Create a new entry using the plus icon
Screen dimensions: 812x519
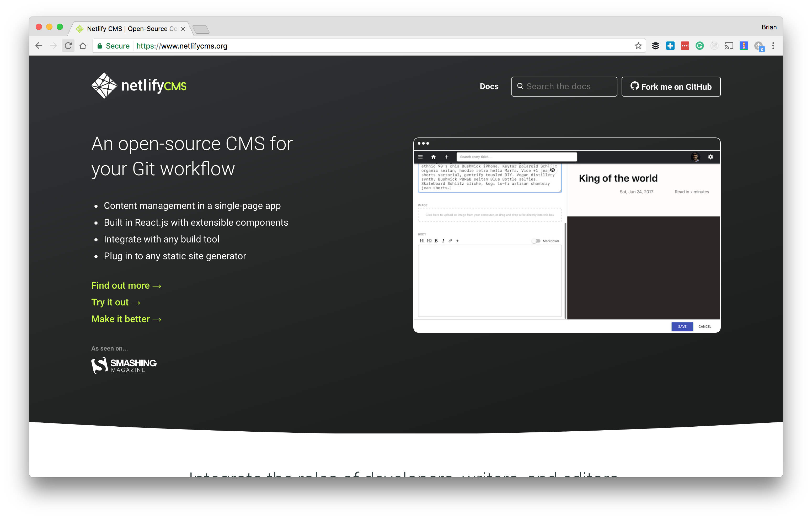point(446,157)
